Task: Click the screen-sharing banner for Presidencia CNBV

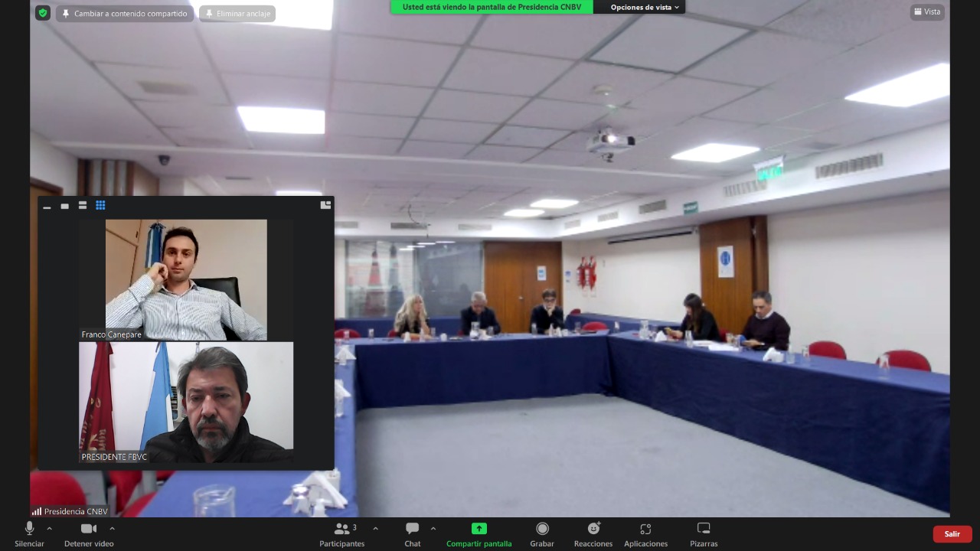Action: pyautogui.click(x=492, y=7)
